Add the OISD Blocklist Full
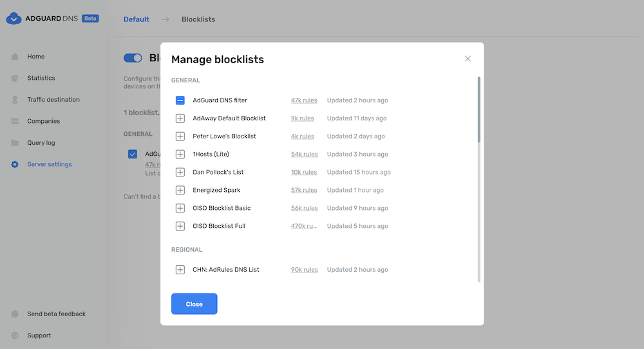Viewport: 644px width, 349px height. [180, 226]
